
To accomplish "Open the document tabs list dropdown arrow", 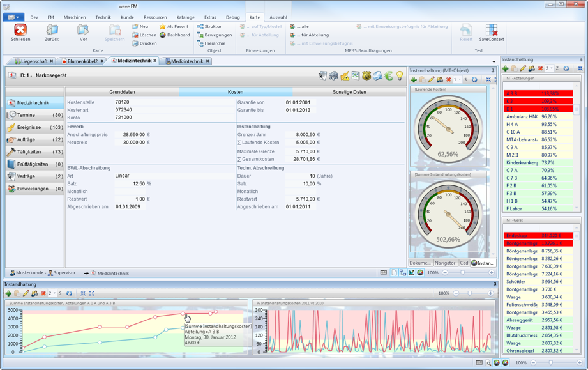I will point(494,62).
